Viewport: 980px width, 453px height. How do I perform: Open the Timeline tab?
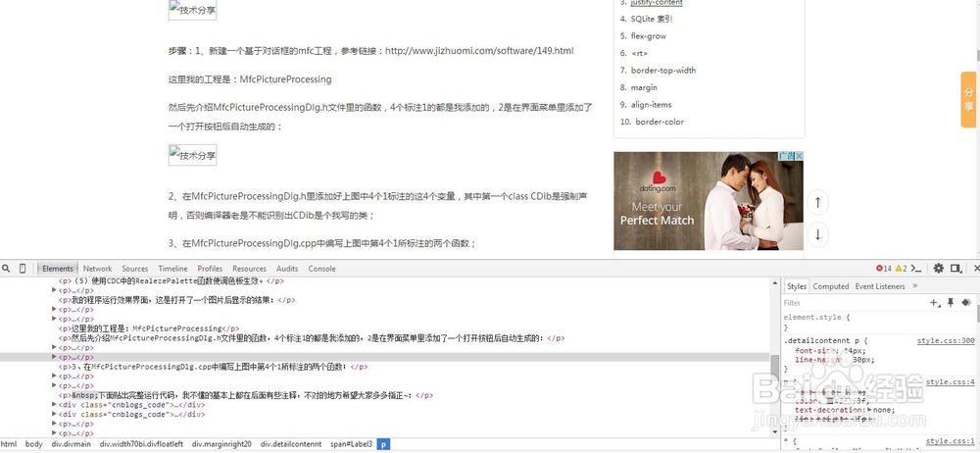tap(172, 269)
